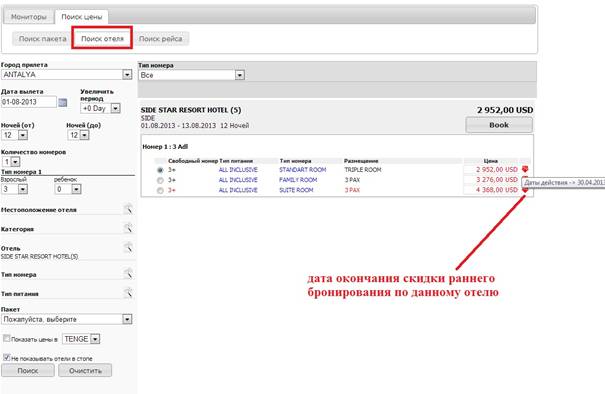
Task: Select the SUITE ROOM radio option
Action: tap(160, 190)
